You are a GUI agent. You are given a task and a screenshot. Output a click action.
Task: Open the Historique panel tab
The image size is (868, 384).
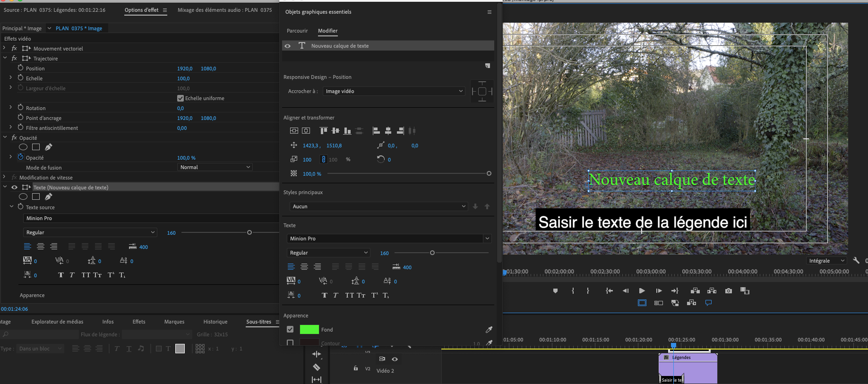tap(215, 322)
